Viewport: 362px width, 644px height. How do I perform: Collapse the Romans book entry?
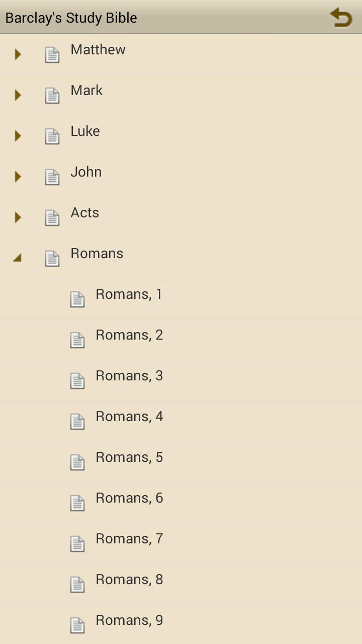click(x=18, y=258)
